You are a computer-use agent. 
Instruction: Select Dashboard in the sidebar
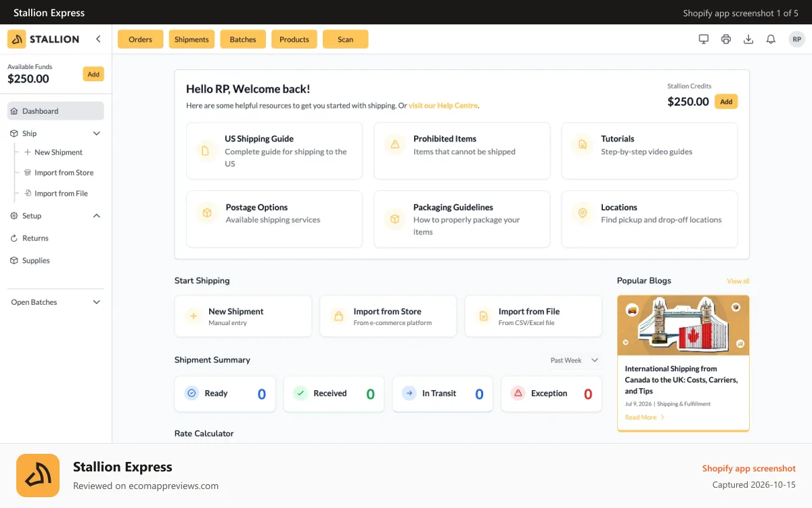(x=55, y=111)
